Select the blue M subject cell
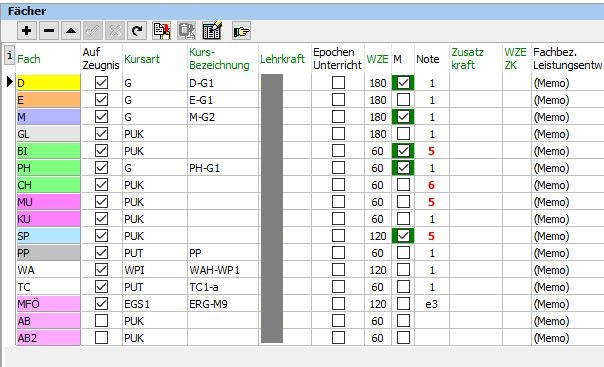This screenshot has width=604, height=367. click(x=49, y=117)
